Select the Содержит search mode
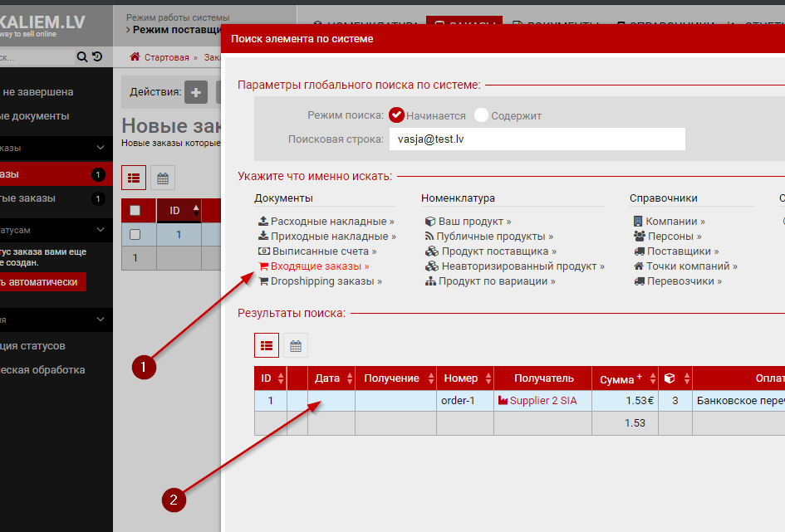The width and height of the screenshot is (785, 532). point(481,115)
